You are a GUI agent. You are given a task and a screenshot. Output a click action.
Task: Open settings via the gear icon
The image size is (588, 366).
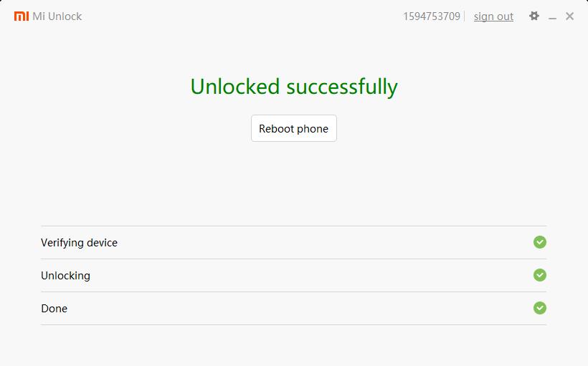tap(534, 16)
